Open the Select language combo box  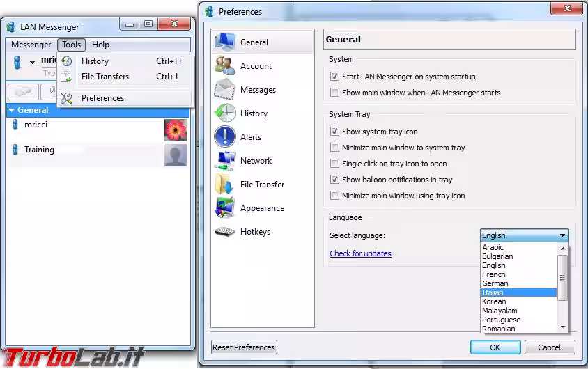tap(524, 235)
